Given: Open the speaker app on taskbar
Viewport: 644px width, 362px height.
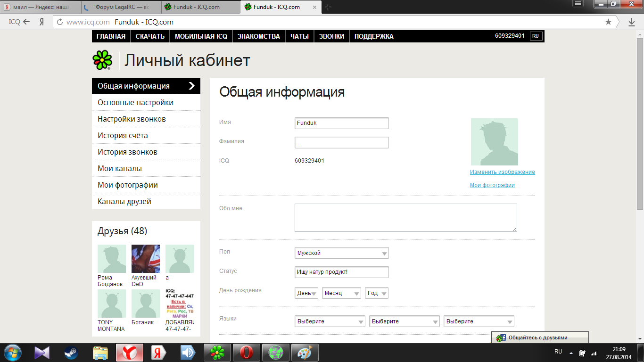Looking at the screenshot, I should [188, 353].
